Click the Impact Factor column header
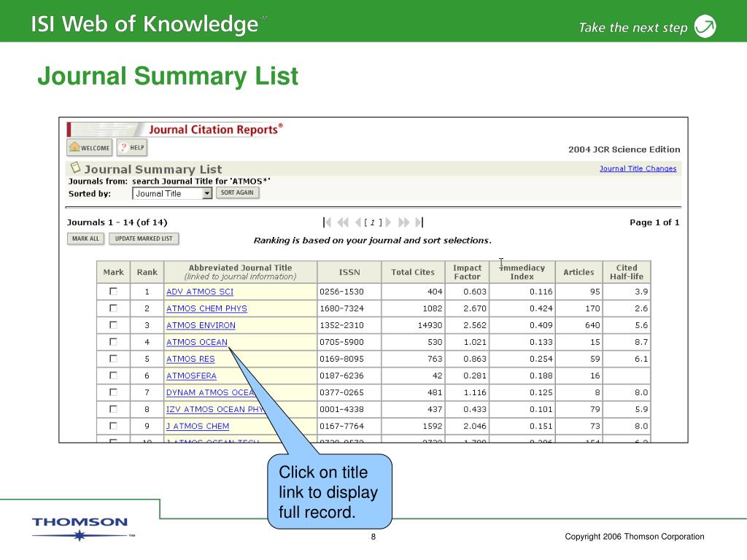 (x=468, y=272)
